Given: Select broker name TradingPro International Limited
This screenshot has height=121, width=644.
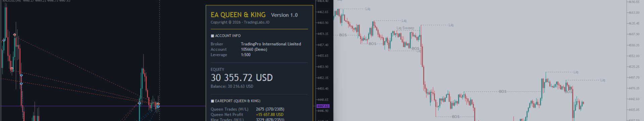Looking at the screenshot, I should pos(271,44).
